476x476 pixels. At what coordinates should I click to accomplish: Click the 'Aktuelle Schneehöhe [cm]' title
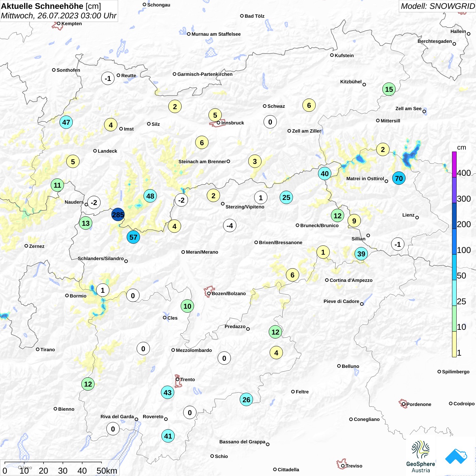51,6
